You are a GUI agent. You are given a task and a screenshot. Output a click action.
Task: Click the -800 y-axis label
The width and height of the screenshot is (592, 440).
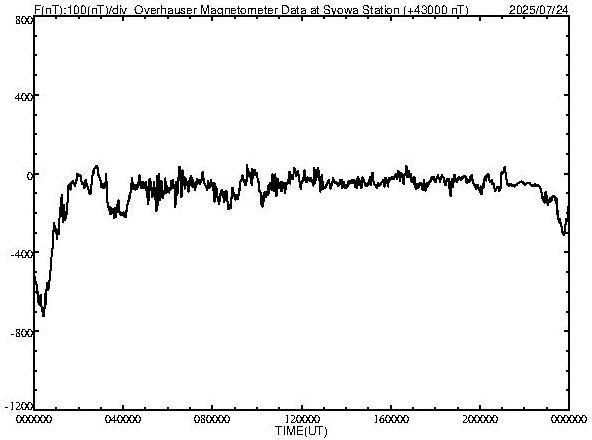(22, 333)
